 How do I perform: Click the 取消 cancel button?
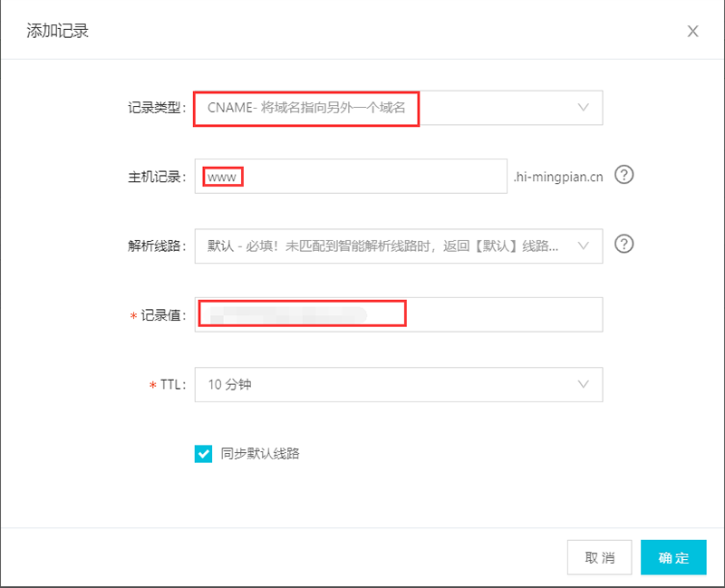pyautogui.click(x=600, y=557)
